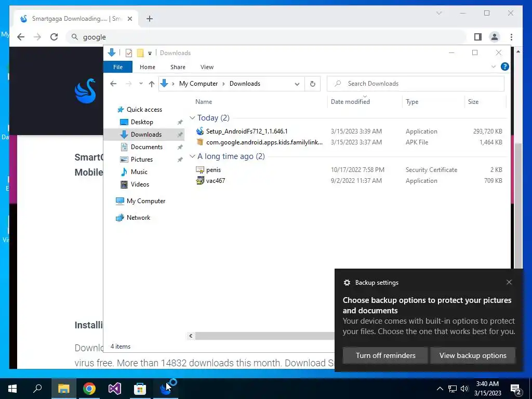Sort files by the Size column
532x399 pixels.
(473, 101)
